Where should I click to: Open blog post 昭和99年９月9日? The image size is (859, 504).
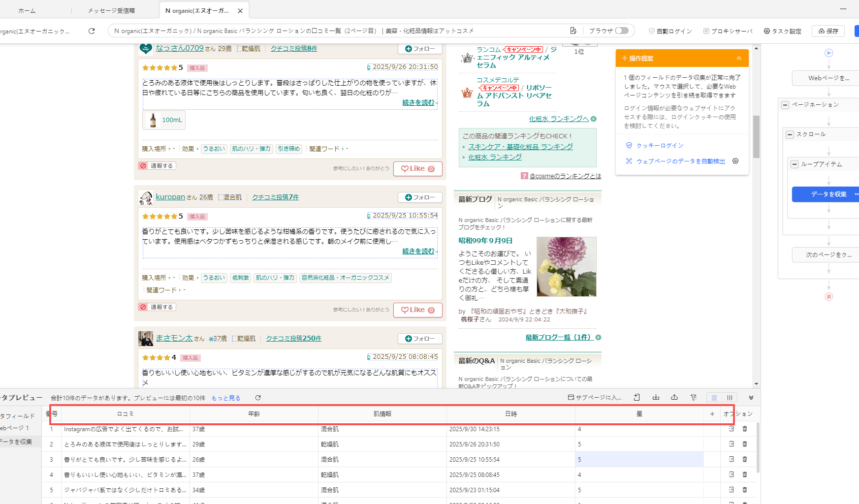click(485, 241)
